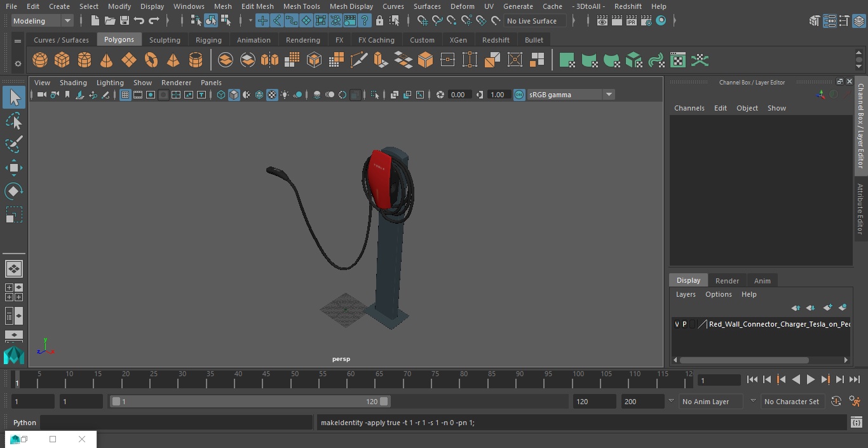Select the Paint Selection tool
Screen dimensions: 868x448
tap(13, 144)
